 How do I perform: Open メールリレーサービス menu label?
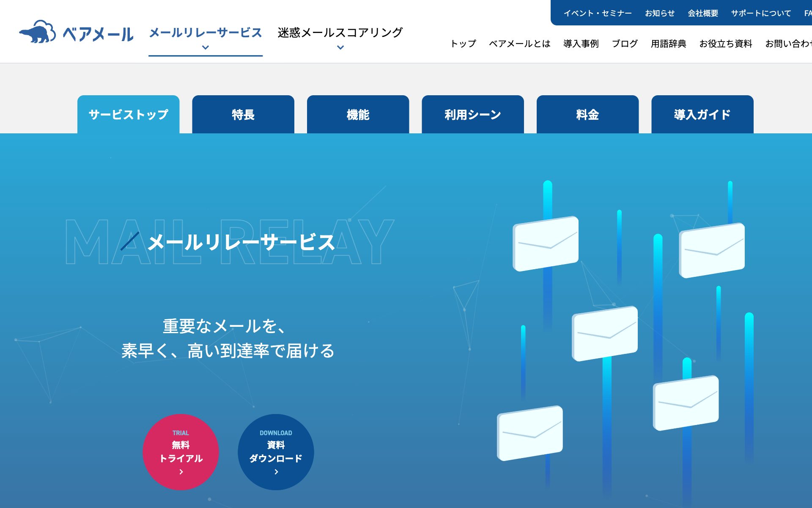[x=206, y=33]
